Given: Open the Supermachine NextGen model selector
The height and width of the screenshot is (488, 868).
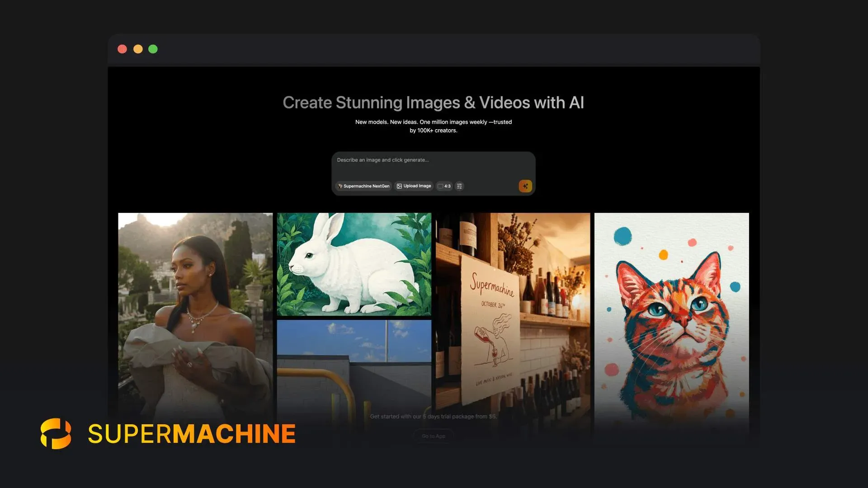Looking at the screenshot, I should (x=364, y=186).
